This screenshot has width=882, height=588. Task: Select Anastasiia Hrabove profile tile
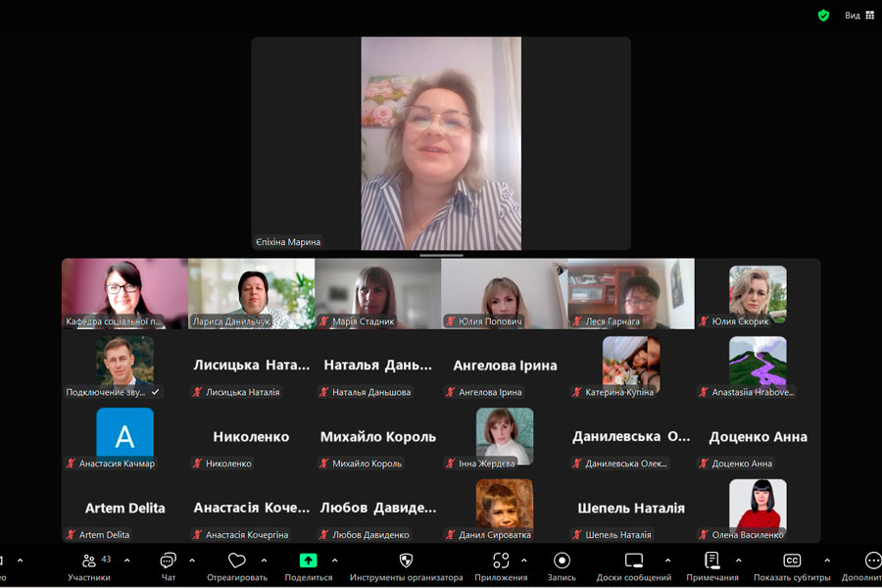[758, 366]
